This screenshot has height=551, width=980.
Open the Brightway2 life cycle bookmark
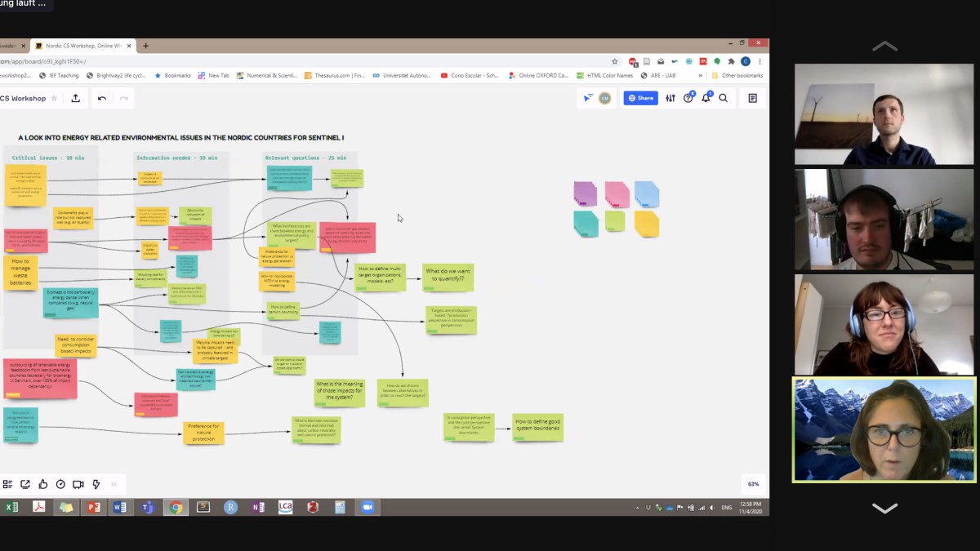pyautogui.click(x=116, y=75)
